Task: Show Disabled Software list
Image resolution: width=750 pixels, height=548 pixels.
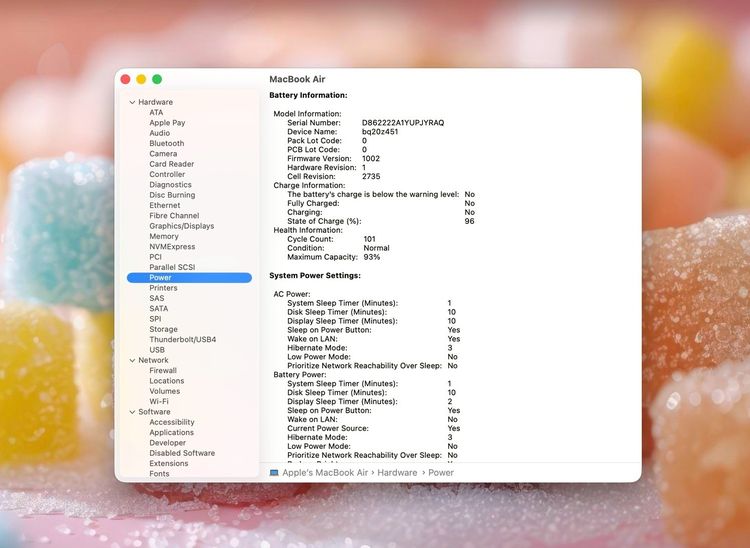Action: tap(182, 453)
